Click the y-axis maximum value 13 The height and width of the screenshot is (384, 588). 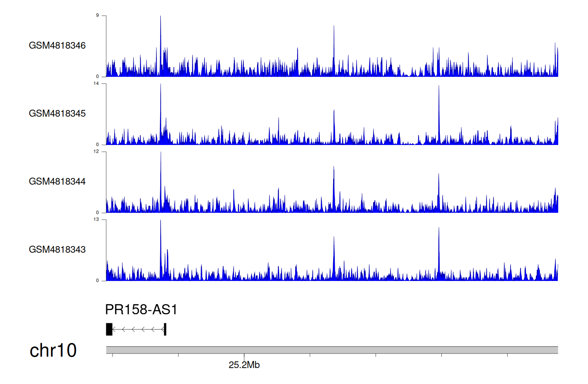[x=96, y=219]
